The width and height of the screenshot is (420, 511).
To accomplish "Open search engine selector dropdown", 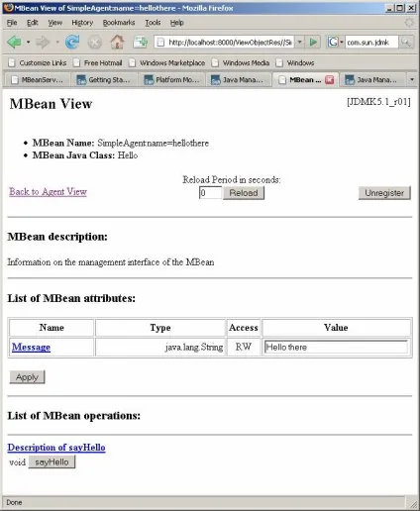I will click(342, 43).
